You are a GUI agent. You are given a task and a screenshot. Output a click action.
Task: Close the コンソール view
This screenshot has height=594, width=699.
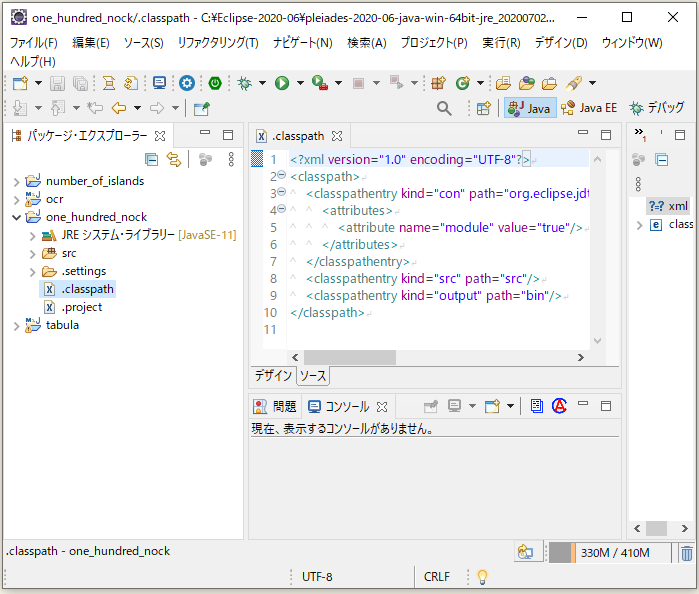[x=382, y=407]
